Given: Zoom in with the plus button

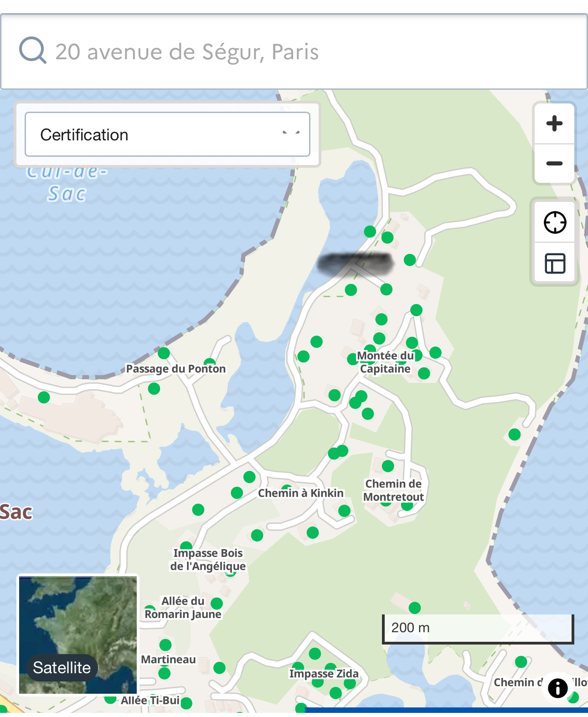Looking at the screenshot, I should 554,124.
